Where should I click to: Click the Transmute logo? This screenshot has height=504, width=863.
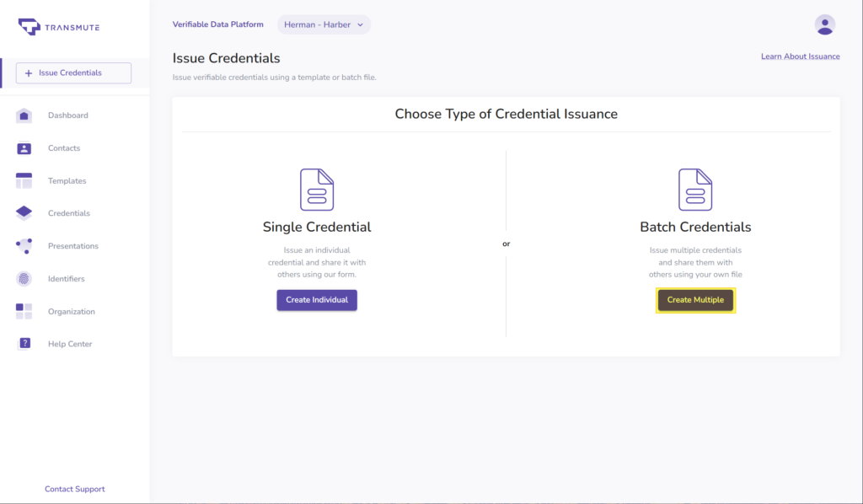(x=59, y=26)
